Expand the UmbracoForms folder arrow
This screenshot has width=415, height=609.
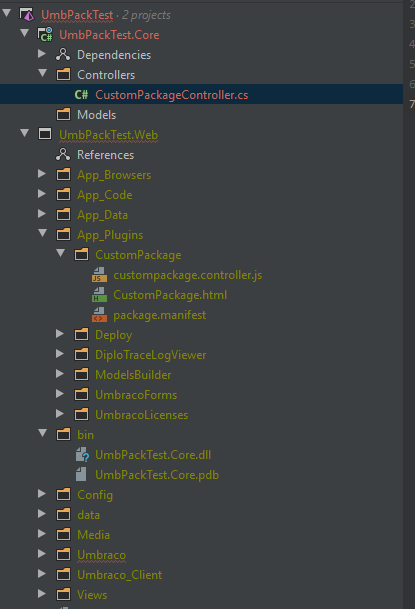tap(60, 393)
